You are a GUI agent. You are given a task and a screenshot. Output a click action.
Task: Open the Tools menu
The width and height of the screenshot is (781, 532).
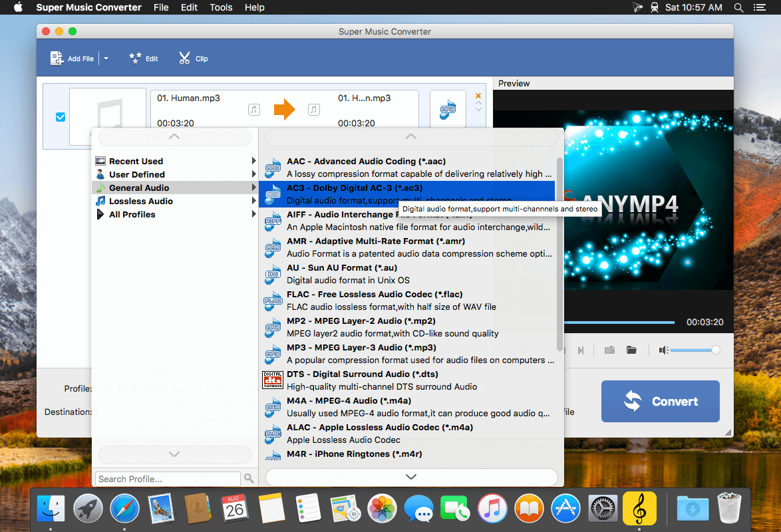(x=221, y=7)
